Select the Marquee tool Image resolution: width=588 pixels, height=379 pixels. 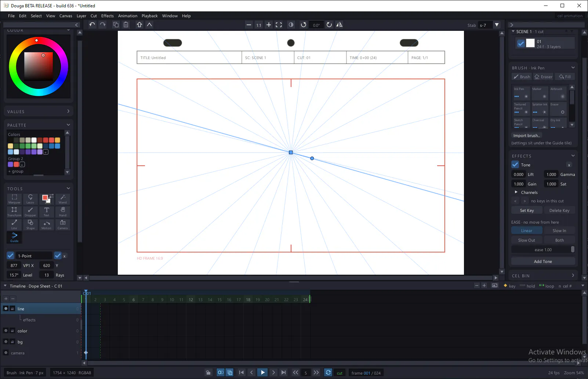click(14, 199)
